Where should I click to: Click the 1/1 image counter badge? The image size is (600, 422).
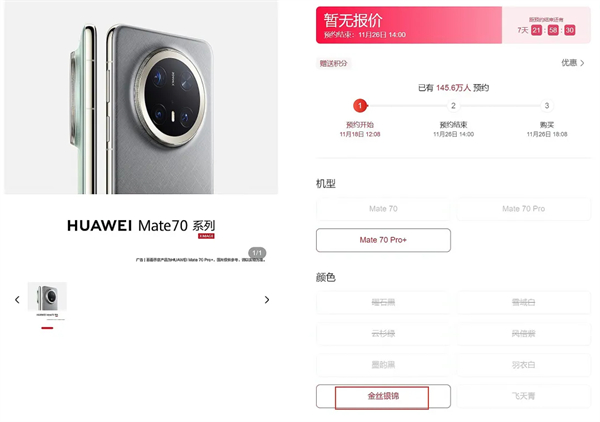pyautogui.click(x=257, y=253)
